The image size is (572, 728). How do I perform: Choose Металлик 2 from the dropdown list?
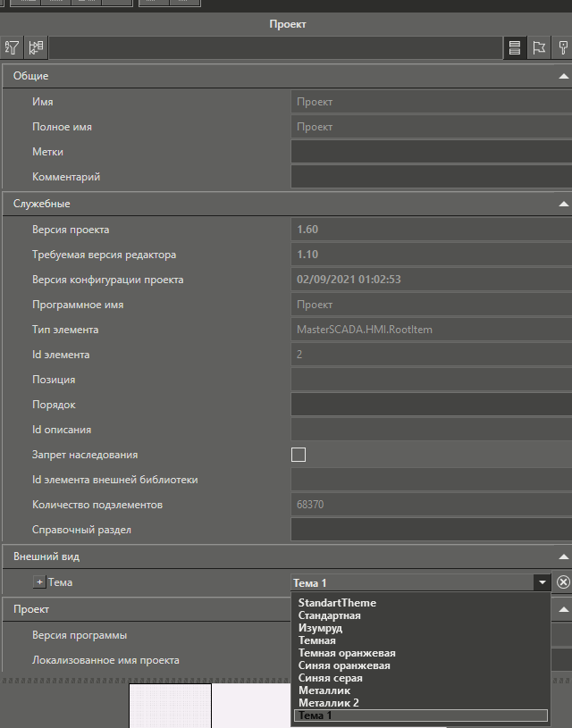328,703
